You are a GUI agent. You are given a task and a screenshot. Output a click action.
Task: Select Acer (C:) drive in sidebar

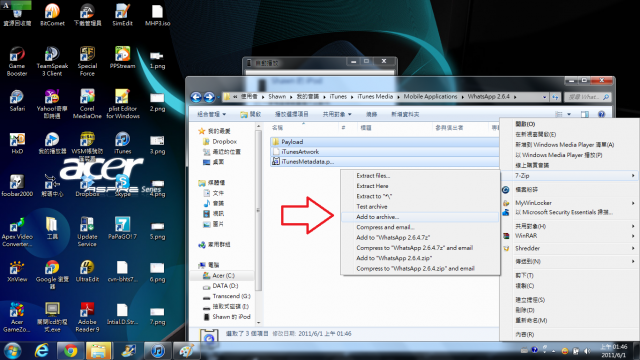[x=219, y=276]
